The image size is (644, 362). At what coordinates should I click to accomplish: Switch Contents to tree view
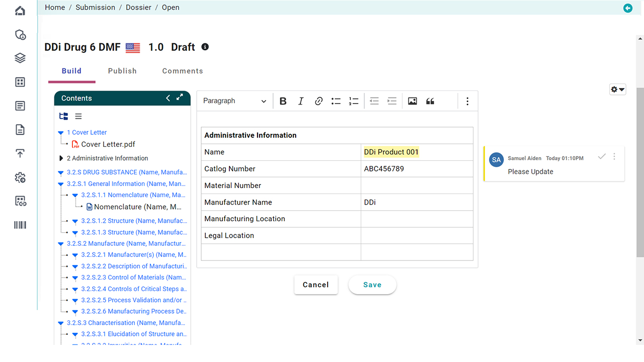(x=63, y=116)
